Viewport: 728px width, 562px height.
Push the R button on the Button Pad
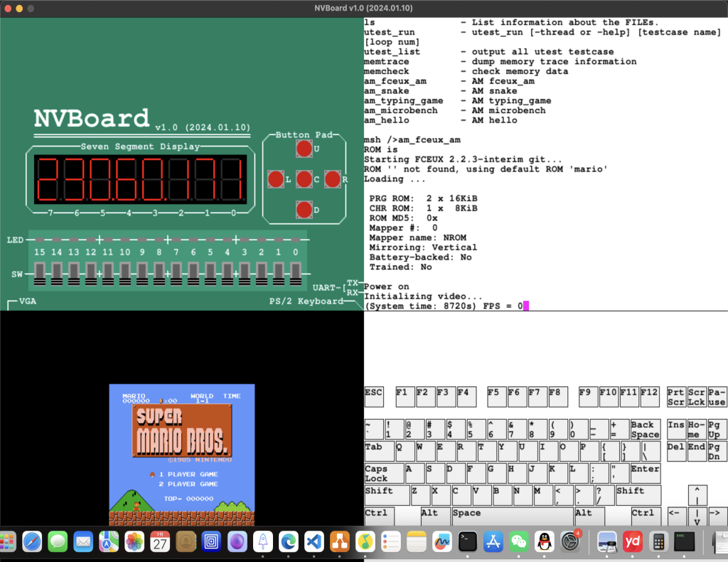pos(333,179)
